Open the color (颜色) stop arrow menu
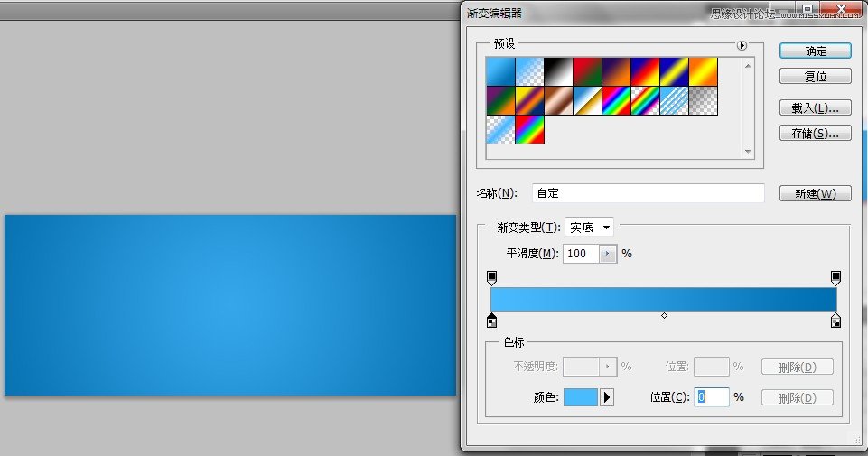Screen dimensions: 868x456 (607, 397)
